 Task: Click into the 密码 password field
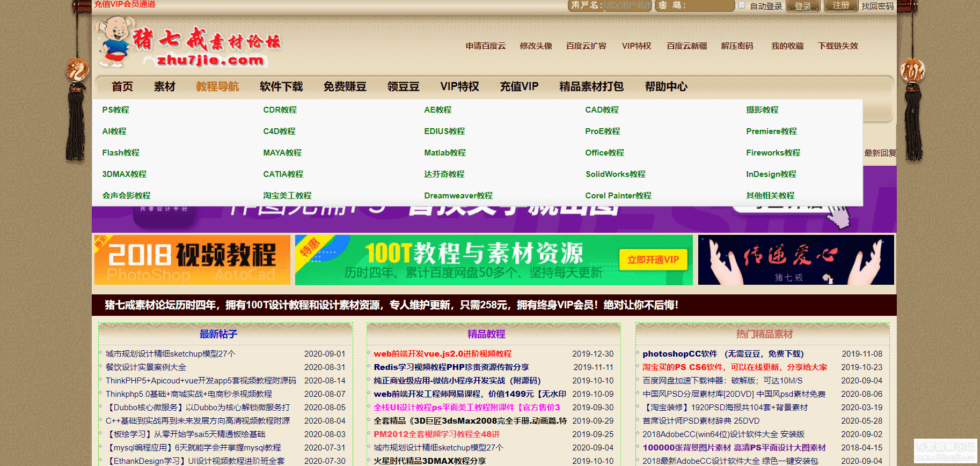coord(710,6)
